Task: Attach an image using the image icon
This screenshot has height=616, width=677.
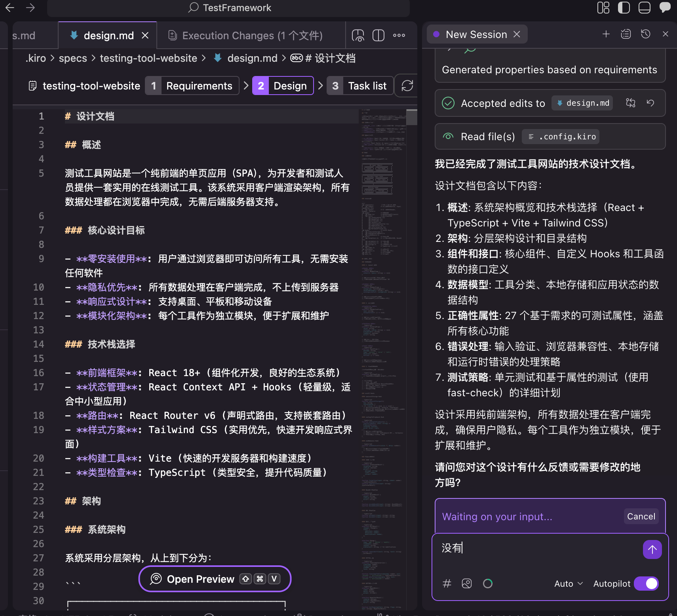Action: [466, 583]
